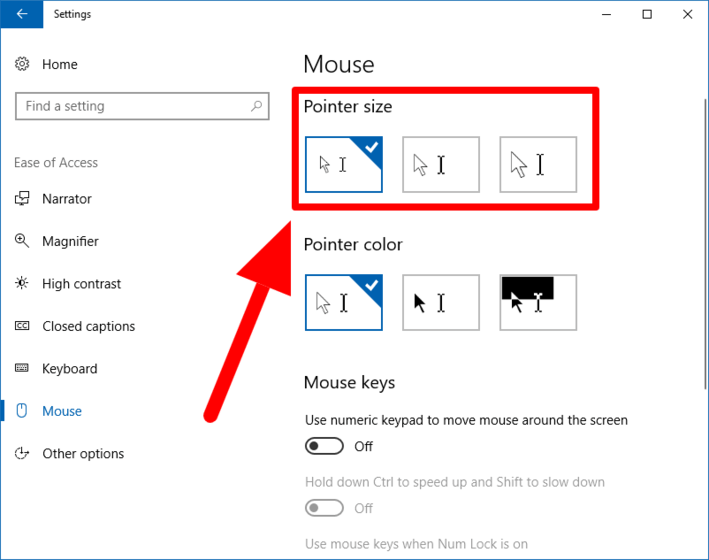Choose the inverted pointer color option
The width and height of the screenshot is (709, 560).
click(x=538, y=302)
